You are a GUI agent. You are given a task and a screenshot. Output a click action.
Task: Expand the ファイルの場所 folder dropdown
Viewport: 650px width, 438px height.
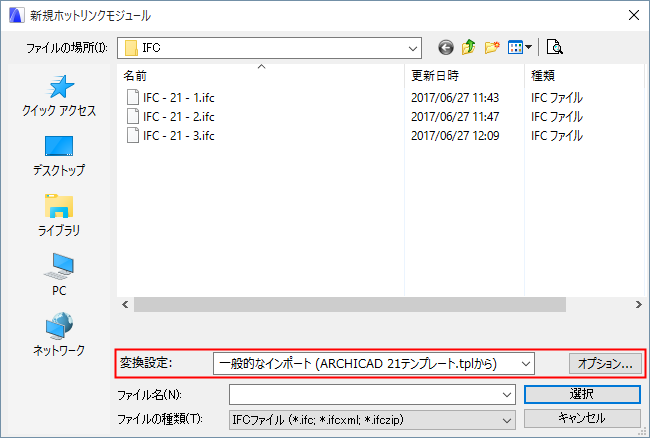[x=413, y=48]
